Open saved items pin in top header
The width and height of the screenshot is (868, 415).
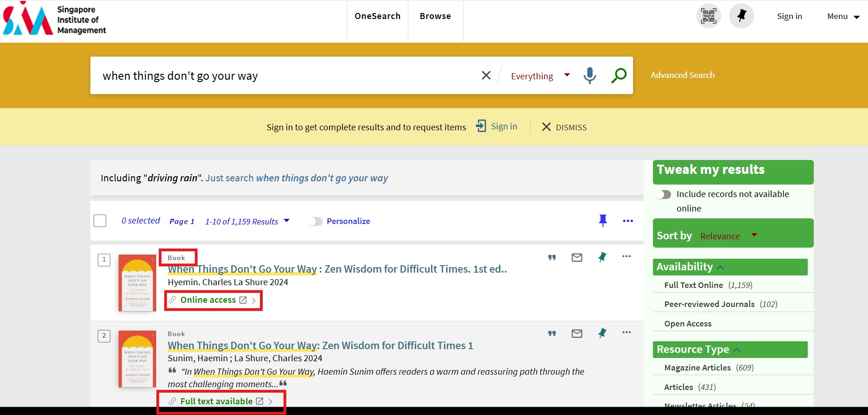coord(741,16)
